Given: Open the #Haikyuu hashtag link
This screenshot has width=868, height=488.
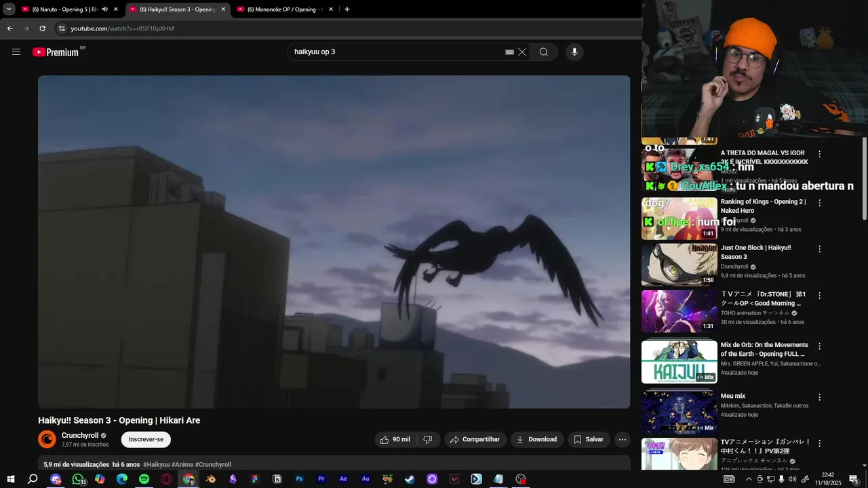Looking at the screenshot, I should (x=156, y=464).
